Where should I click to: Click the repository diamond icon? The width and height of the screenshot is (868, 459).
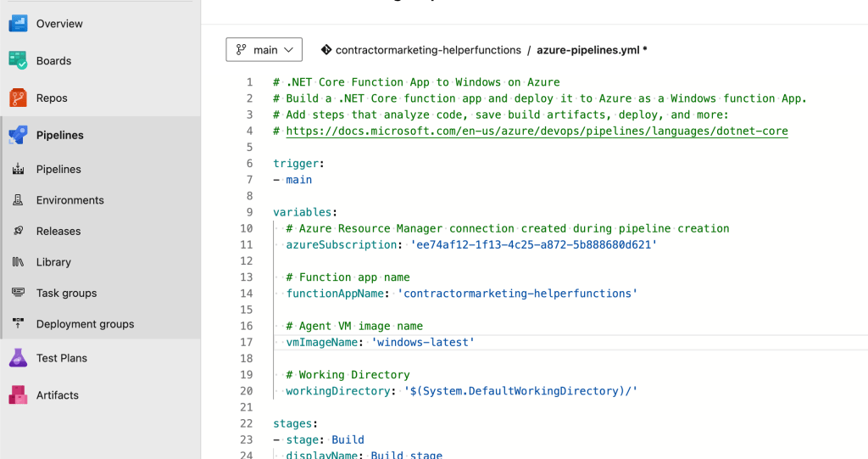(x=326, y=50)
